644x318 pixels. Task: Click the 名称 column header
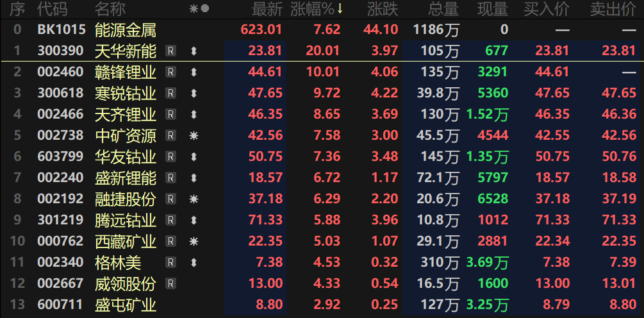point(110,9)
